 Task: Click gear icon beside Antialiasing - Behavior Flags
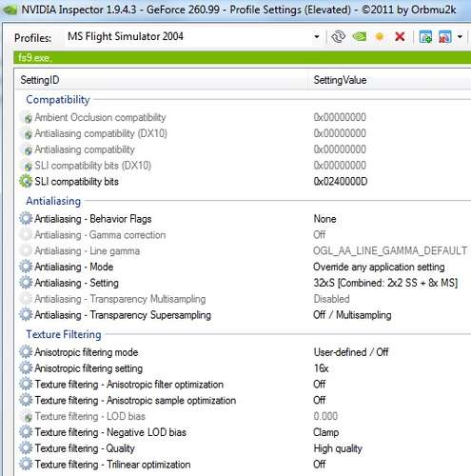tap(26, 219)
